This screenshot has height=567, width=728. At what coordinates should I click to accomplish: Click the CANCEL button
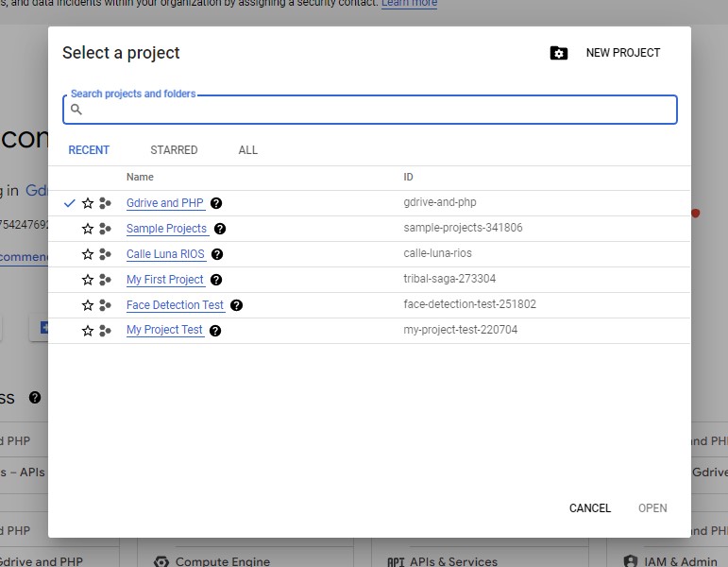590,508
